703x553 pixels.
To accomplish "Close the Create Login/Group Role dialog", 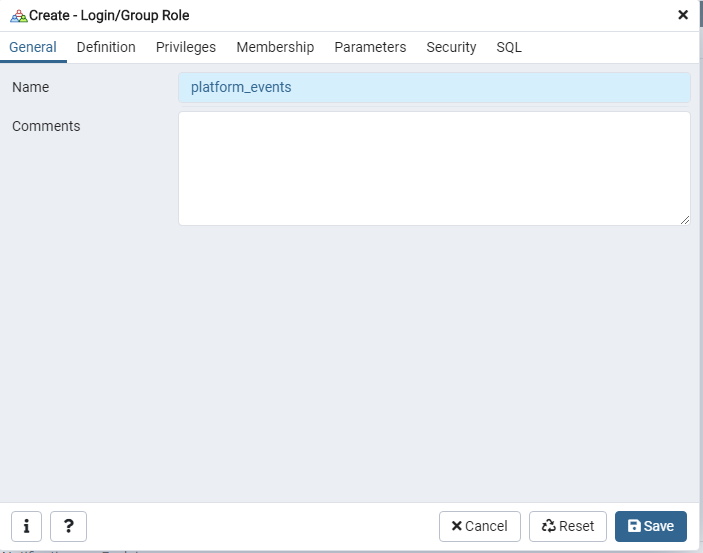I will point(683,15).
